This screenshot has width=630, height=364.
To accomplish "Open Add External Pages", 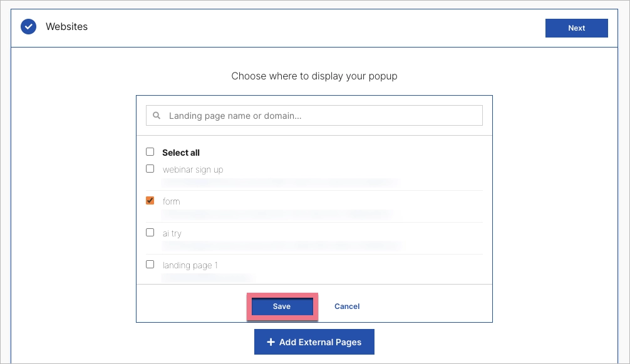I will click(314, 342).
